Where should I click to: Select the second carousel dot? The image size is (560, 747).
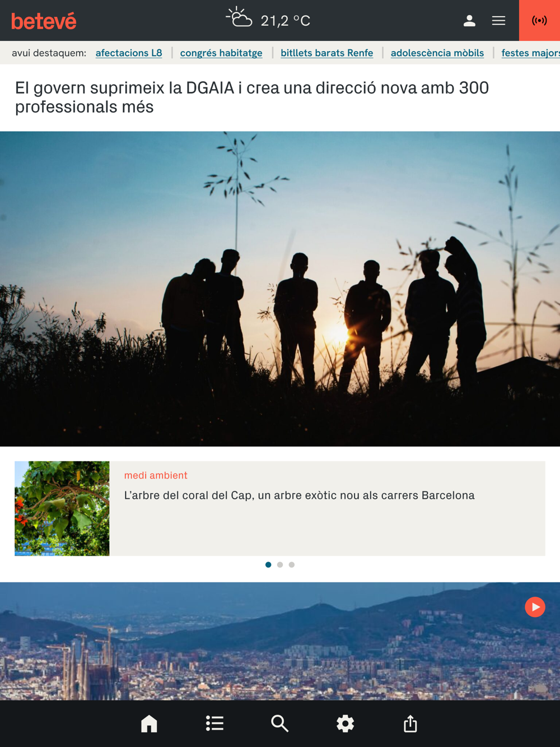pos(280,565)
